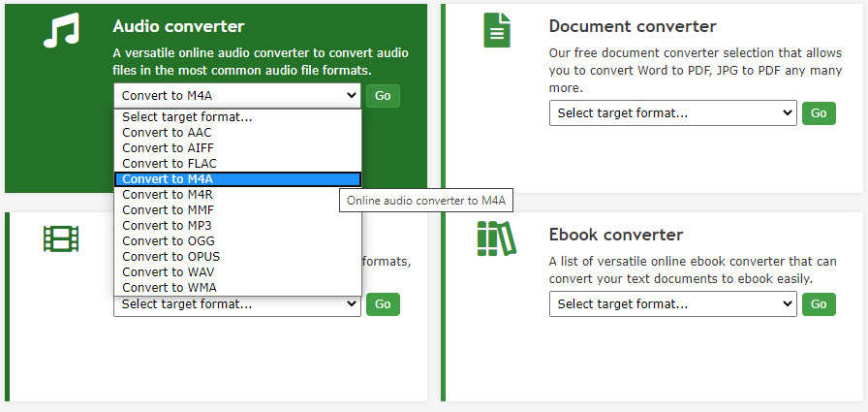Select Convert to M4A option
Viewport: 868px width, 412px height.
point(237,179)
